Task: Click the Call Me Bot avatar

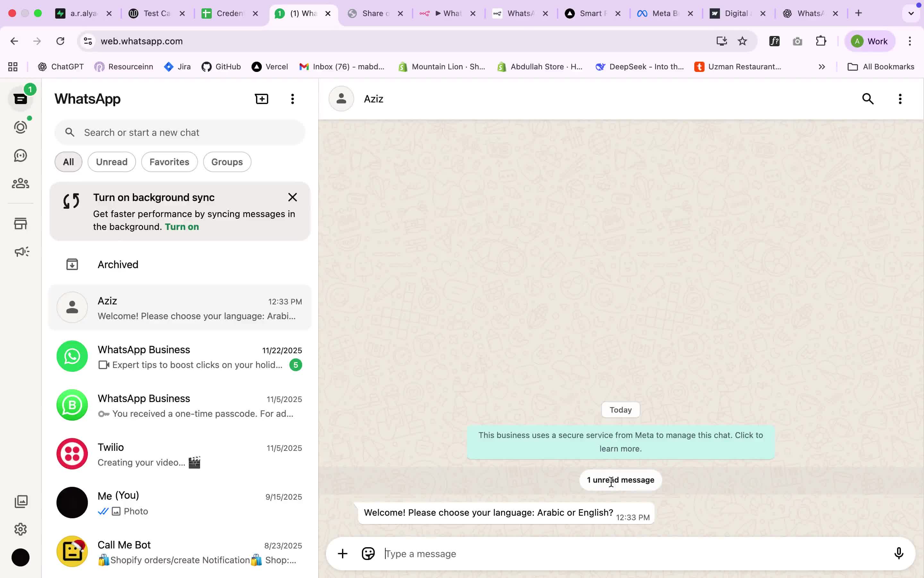Action: click(x=72, y=551)
